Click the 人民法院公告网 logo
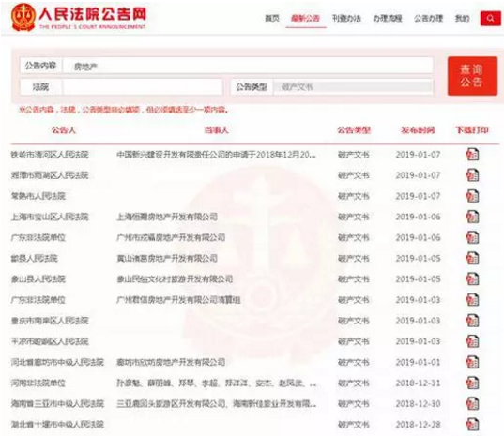504x436 pixels. tap(79, 17)
